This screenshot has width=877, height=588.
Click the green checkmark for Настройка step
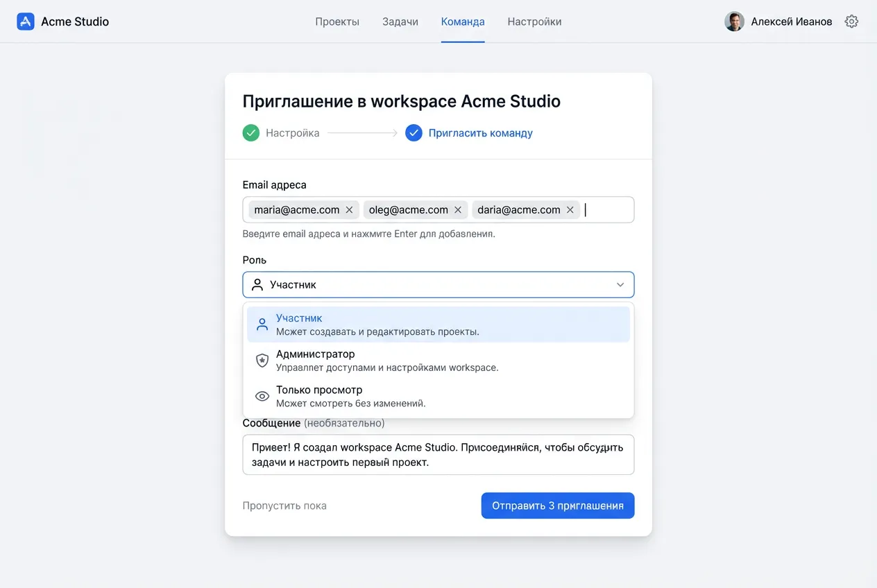250,133
